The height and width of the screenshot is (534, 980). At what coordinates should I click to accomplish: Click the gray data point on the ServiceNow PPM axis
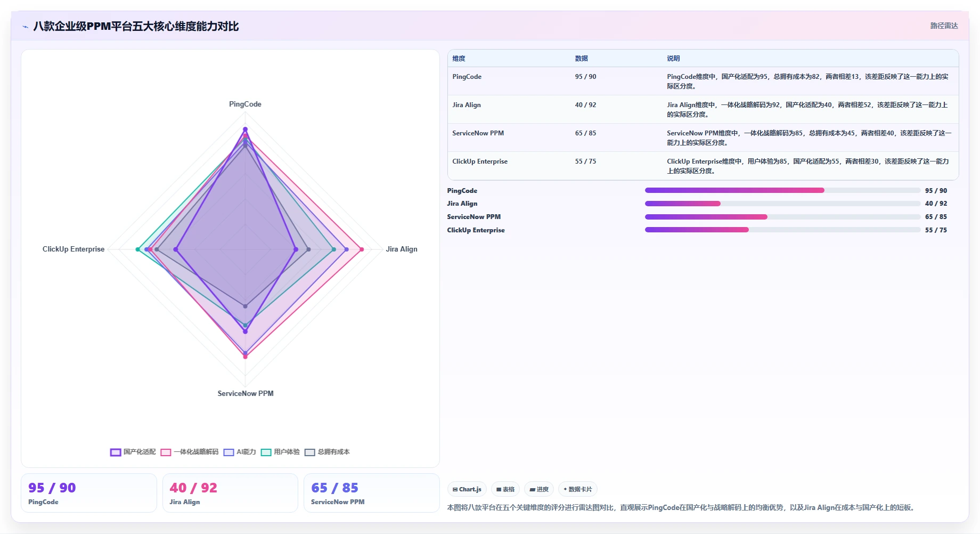tap(245, 306)
